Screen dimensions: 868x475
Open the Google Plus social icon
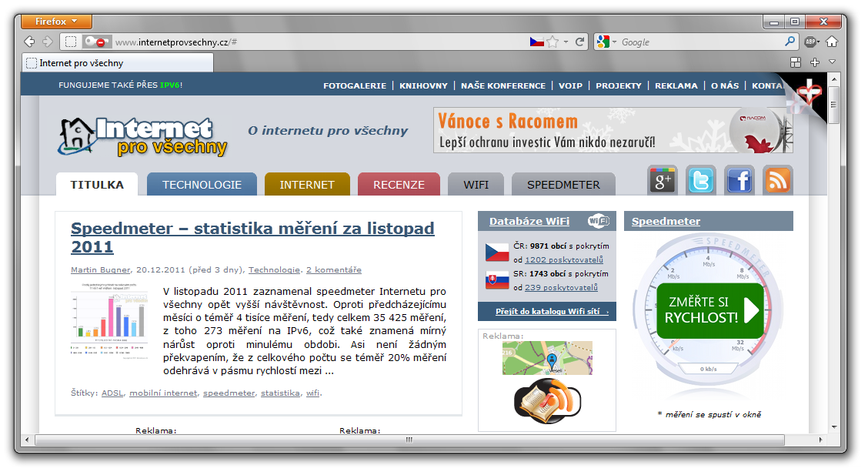pos(662,180)
